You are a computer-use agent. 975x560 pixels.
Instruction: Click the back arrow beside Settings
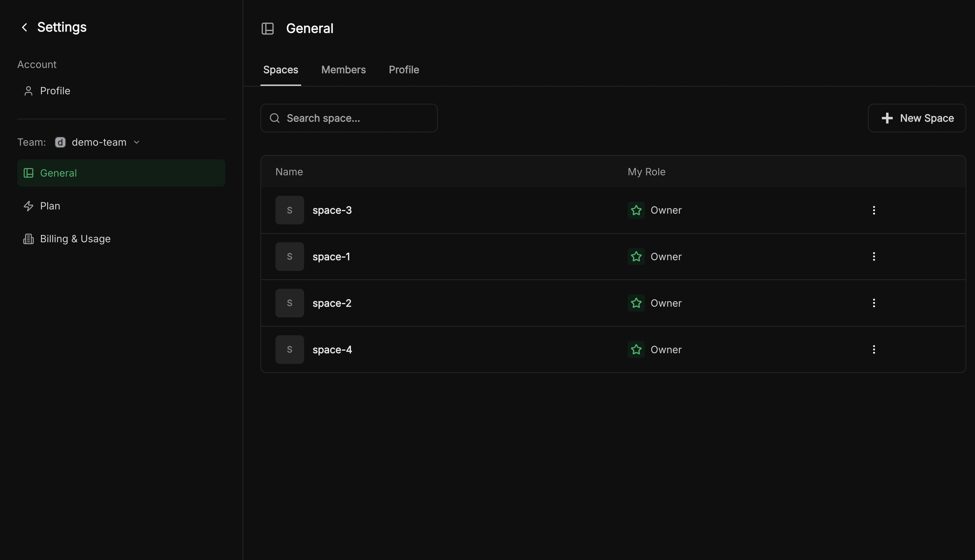(x=25, y=27)
